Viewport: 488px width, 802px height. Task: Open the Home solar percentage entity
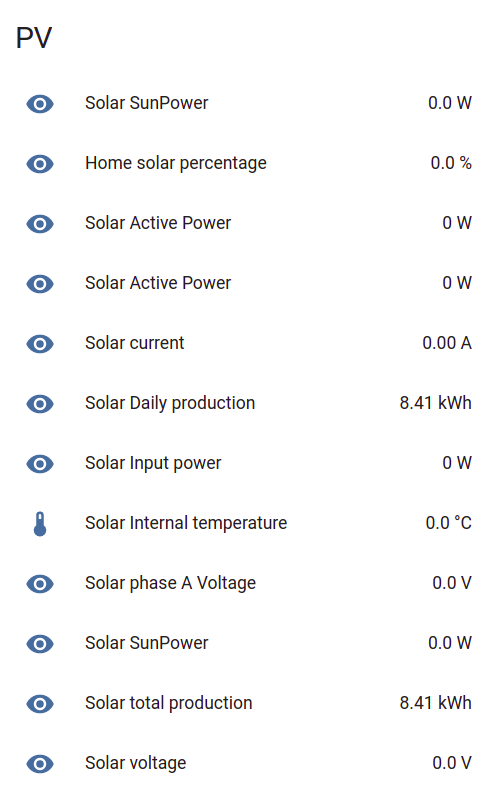pos(175,163)
